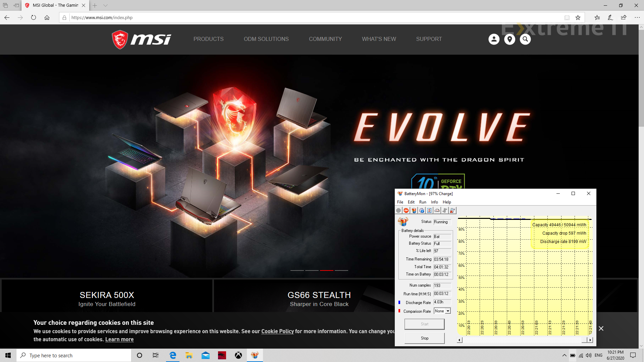Screen dimensions: 644x362
Task: Click the Cortana circle in taskbar
Action: pos(140,355)
